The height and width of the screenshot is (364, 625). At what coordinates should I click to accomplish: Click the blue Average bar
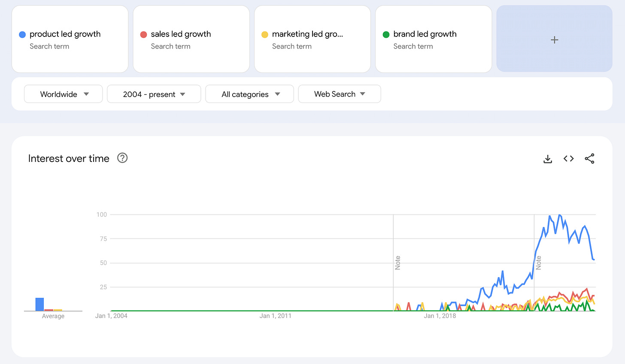(39, 304)
